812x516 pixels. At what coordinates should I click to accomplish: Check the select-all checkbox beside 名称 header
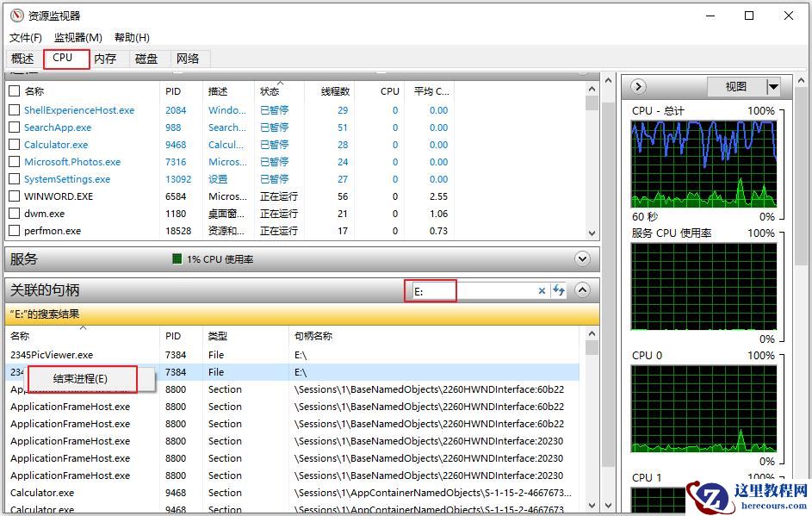point(14,90)
